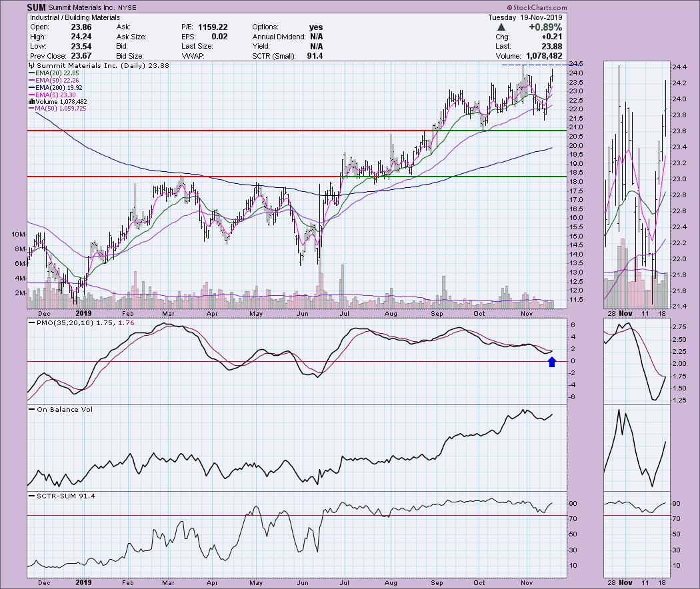Click the green up-triangle change indicator
Image resolution: width=700 pixels, height=589 pixels.
click(x=501, y=27)
